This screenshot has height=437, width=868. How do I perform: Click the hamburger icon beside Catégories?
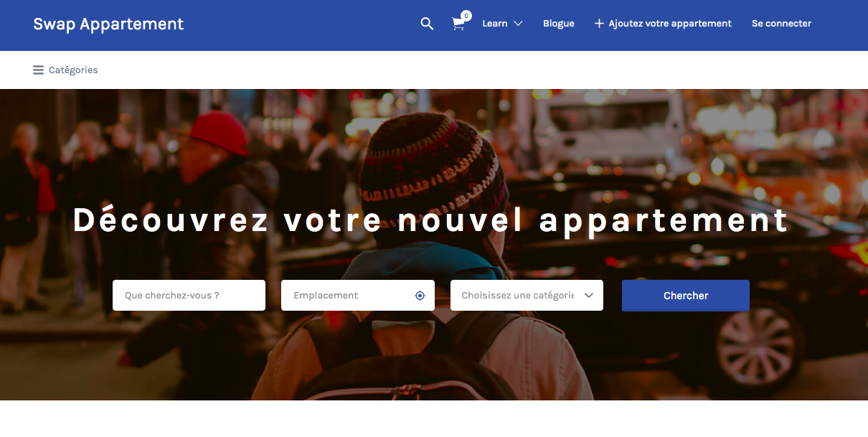38,70
